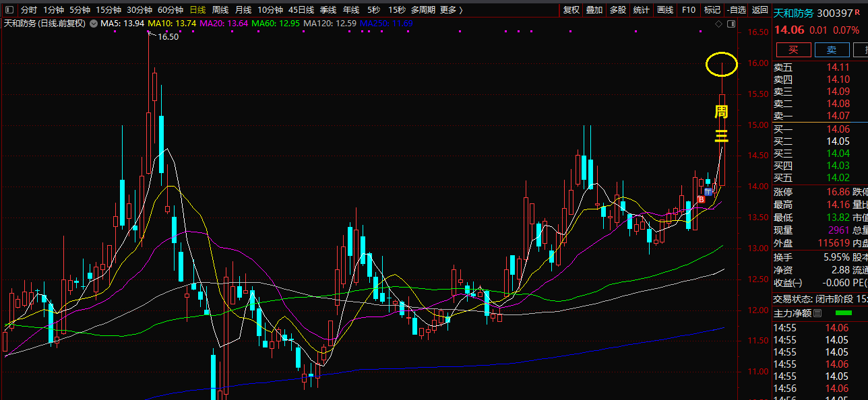Switch to 60分钟 period

click(170, 10)
